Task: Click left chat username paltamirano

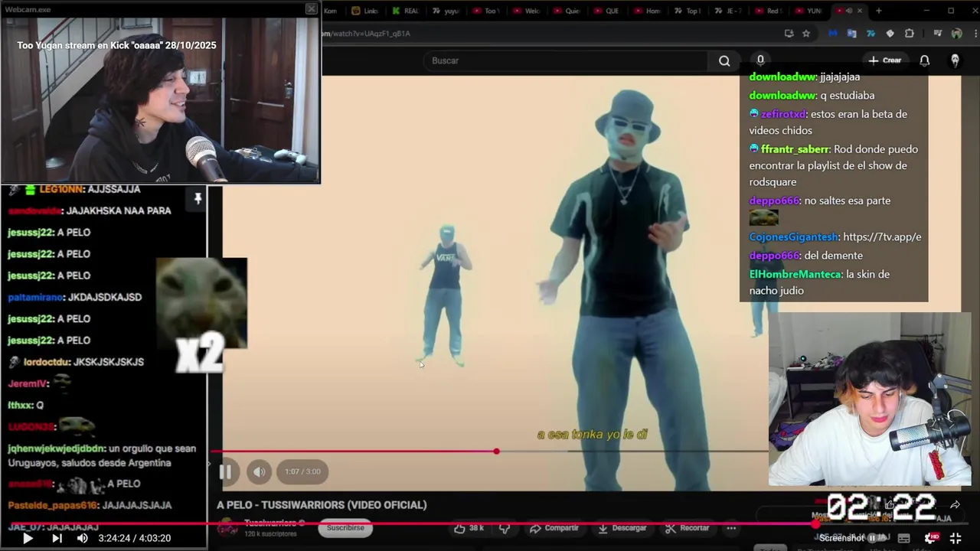Action: coord(35,297)
